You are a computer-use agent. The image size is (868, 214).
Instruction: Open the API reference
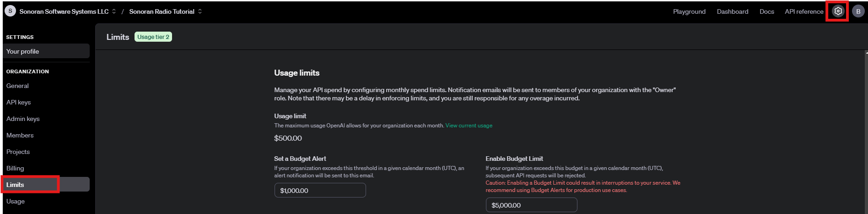[x=804, y=11]
